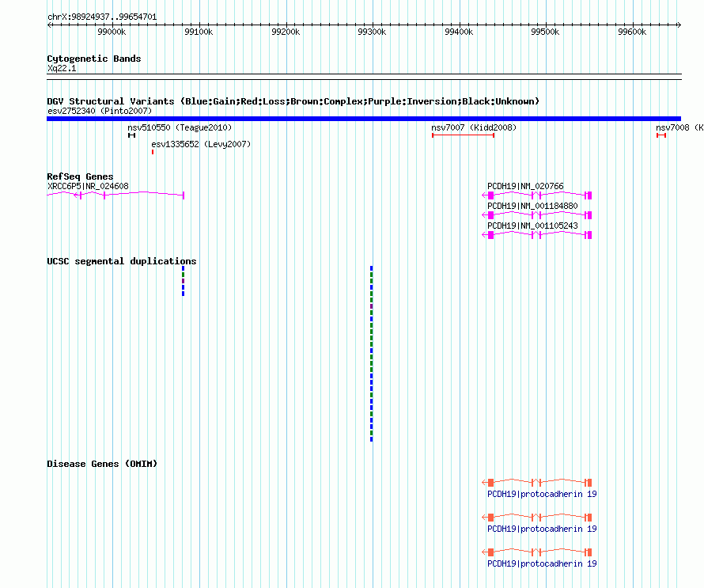This screenshot has width=704, height=588.
Task: Open the nsv7007 (Kidd2008) variant label
Action: click(474, 127)
